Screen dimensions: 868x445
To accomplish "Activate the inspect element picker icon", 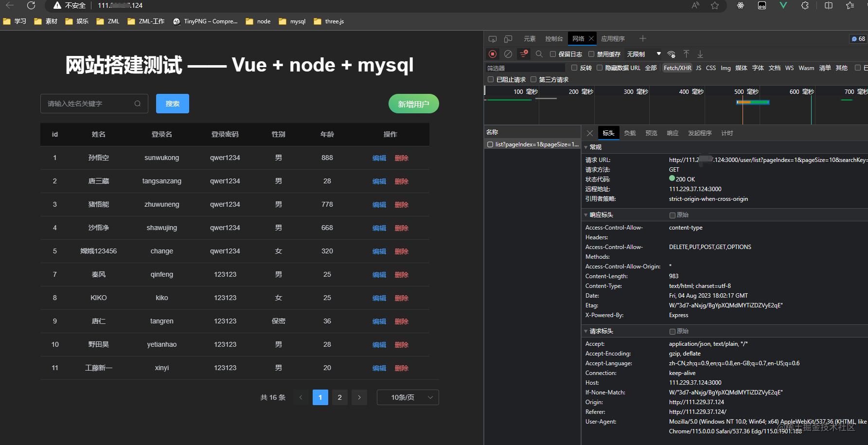I will (493, 39).
